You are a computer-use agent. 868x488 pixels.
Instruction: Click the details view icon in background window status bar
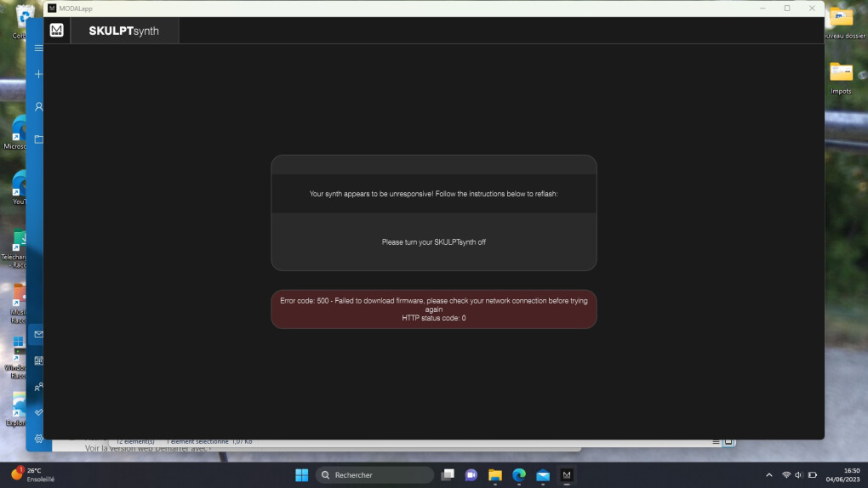[716, 441]
